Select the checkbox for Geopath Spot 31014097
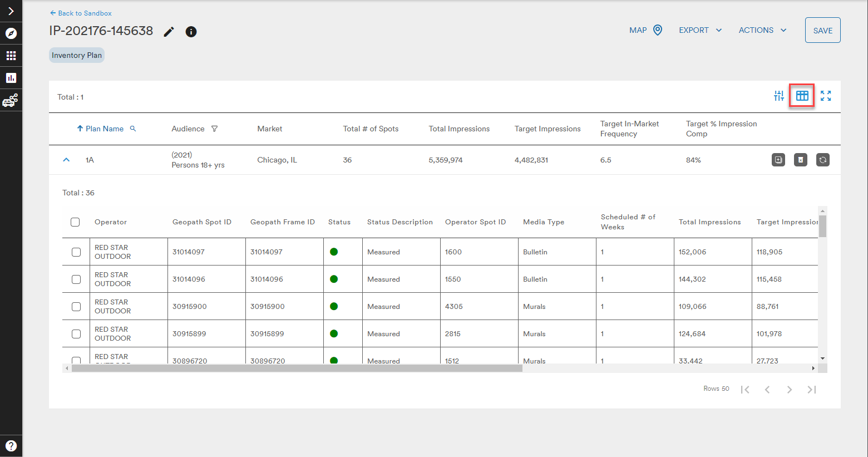Screen dimensions: 868x457 click(75, 252)
